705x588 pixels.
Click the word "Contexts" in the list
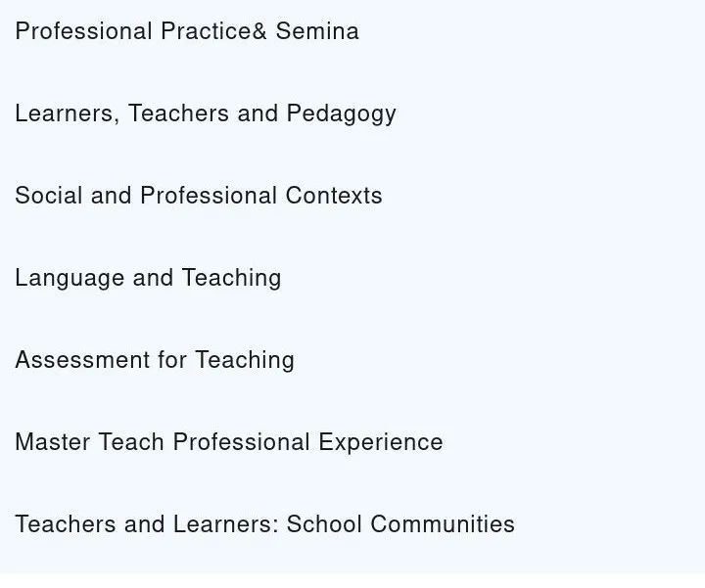(x=334, y=196)
